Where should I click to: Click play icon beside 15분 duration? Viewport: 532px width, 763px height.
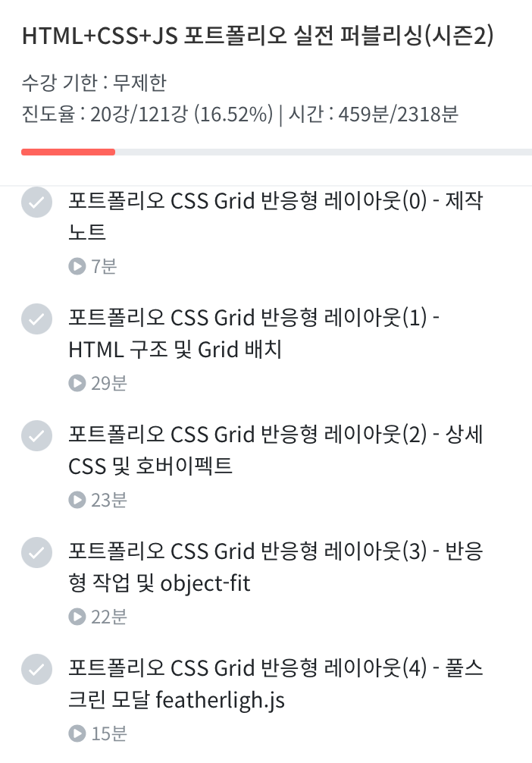[x=77, y=733]
